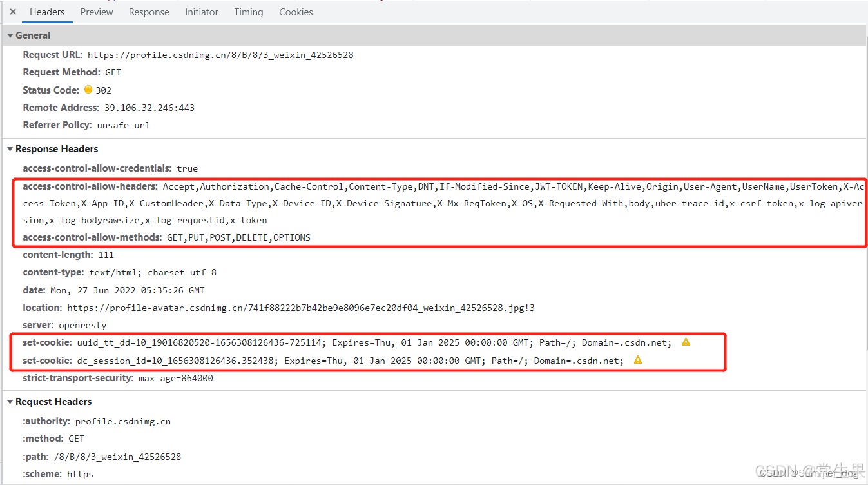Select :authority value profile.csdnimg.cn
The height and width of the screenshot is (485, 868).
[123, 421]
